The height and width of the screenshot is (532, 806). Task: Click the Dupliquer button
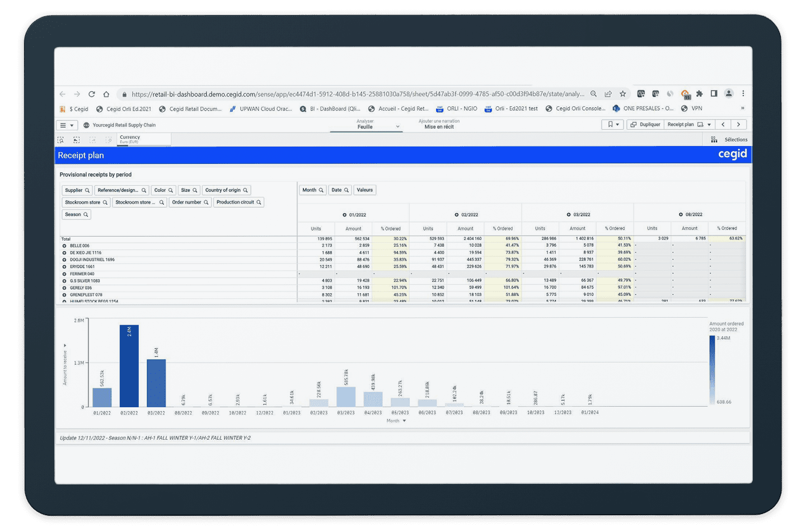(645, 125)
